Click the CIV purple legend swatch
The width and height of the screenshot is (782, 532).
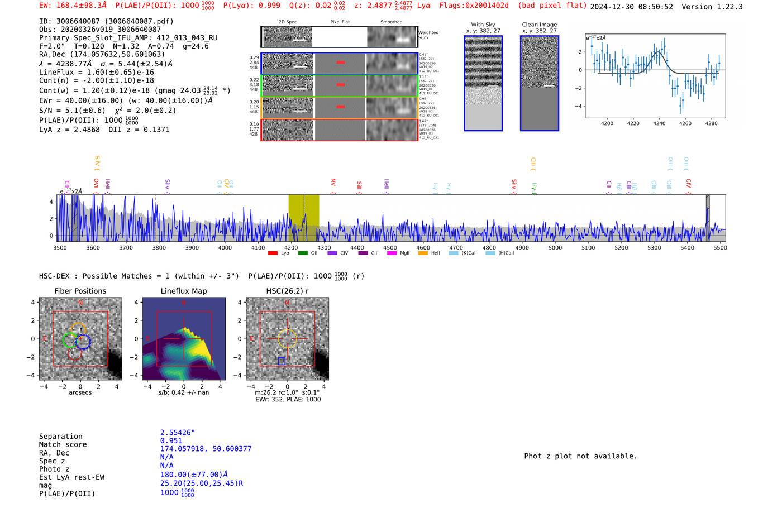point(332,253)
